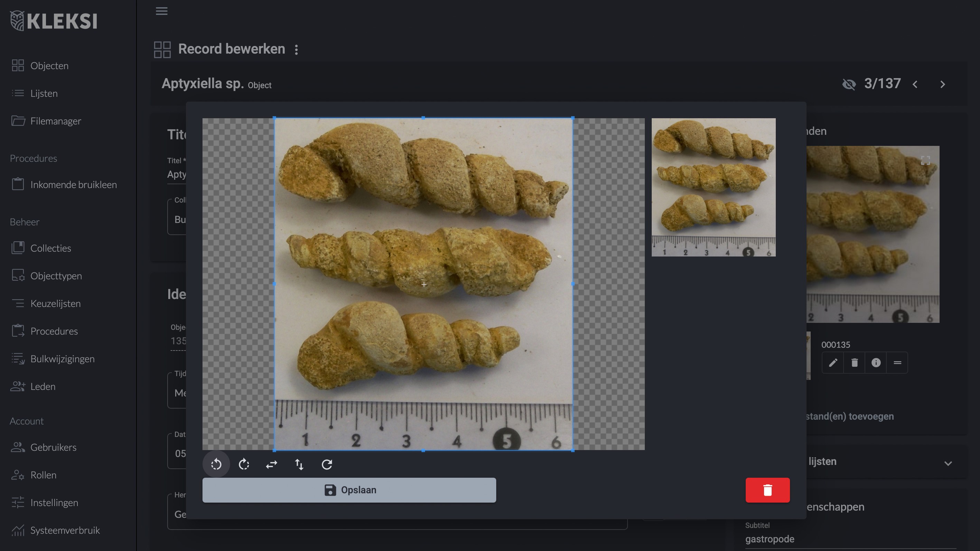Click the flip horizontal icon in toolbar
This screenshot has height=551, width=980.
pos(271,464)
